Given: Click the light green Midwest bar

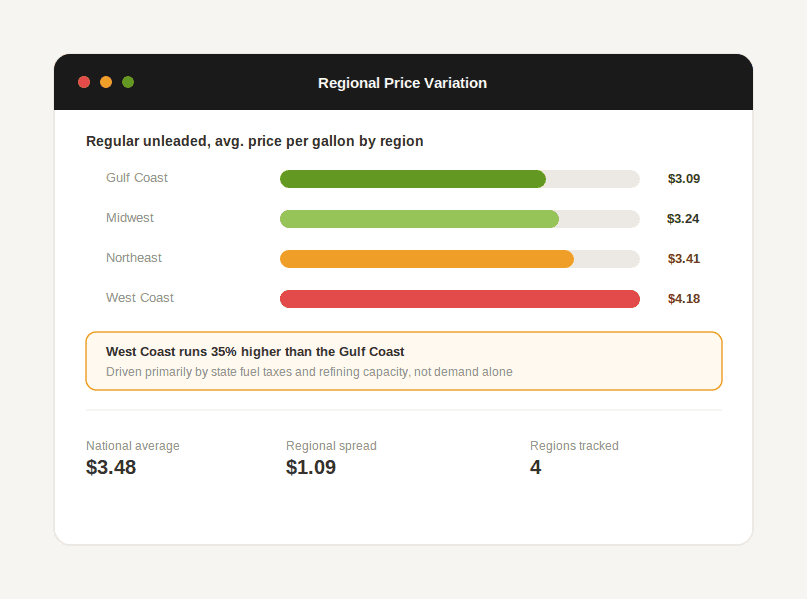Looking at the screenshot, I should coord(419,219).
